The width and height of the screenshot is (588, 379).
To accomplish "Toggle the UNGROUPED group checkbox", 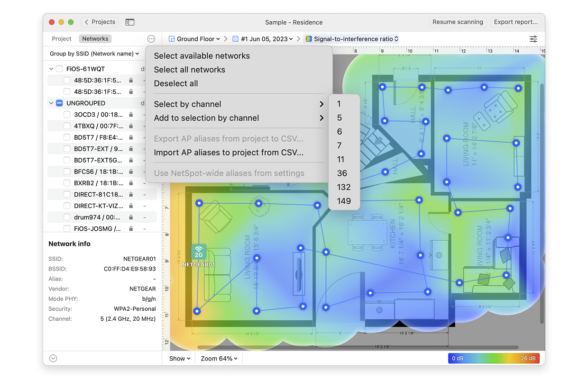I will 59,103.
